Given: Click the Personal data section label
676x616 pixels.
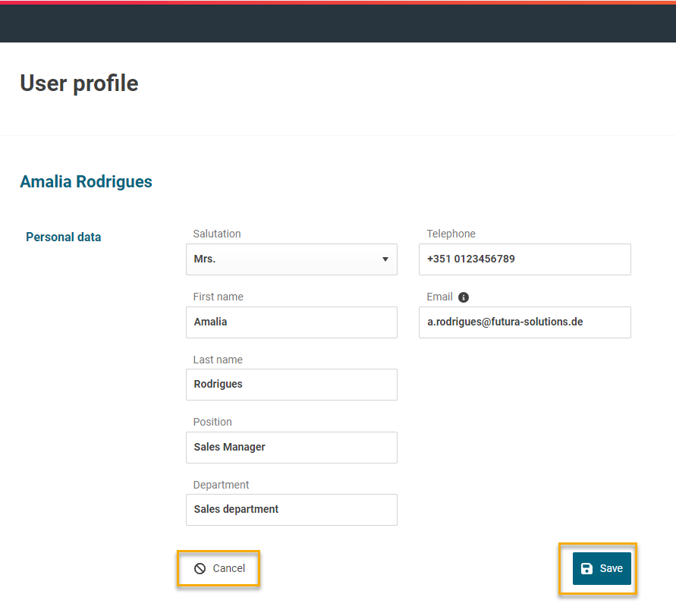Looking at the screenshot, I should click(63, 237).
